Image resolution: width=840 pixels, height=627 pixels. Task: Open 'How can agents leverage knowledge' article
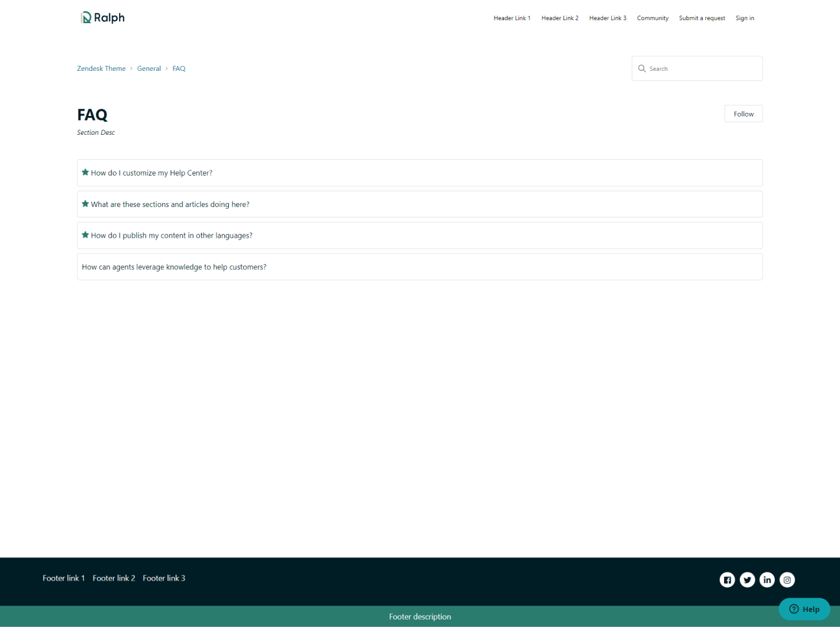pos(174,267)
